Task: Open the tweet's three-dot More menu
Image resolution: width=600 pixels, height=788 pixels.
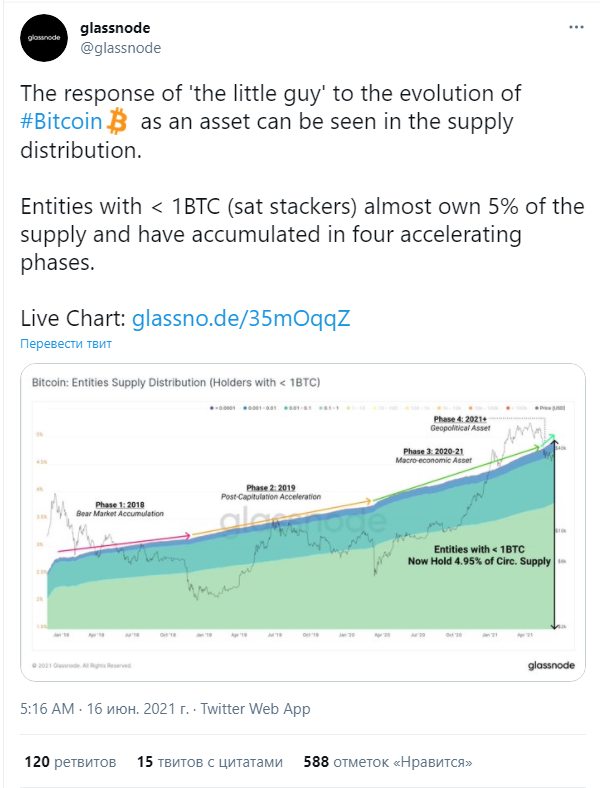Action: pos(576,27)
